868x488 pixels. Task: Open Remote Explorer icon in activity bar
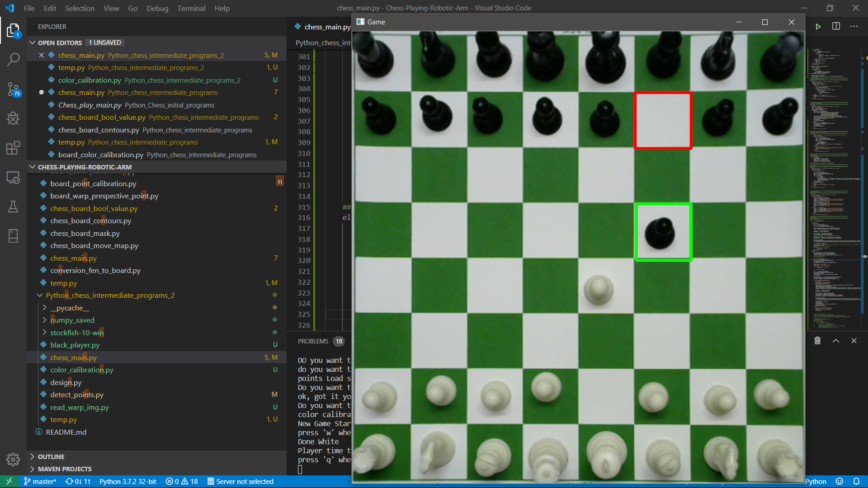coord(13,178)
